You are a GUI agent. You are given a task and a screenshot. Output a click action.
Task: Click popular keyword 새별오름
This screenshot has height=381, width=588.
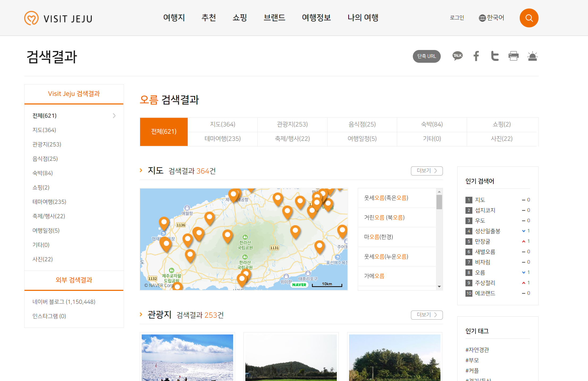coord(485,252)
